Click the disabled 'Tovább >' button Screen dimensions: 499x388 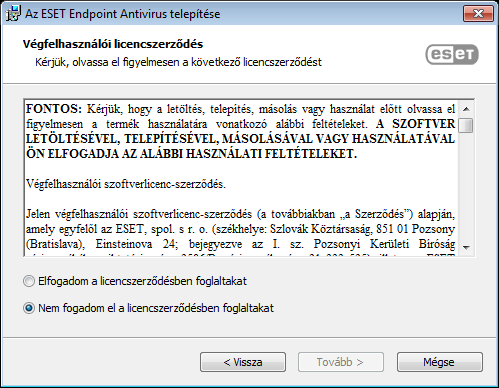(341, 362)
